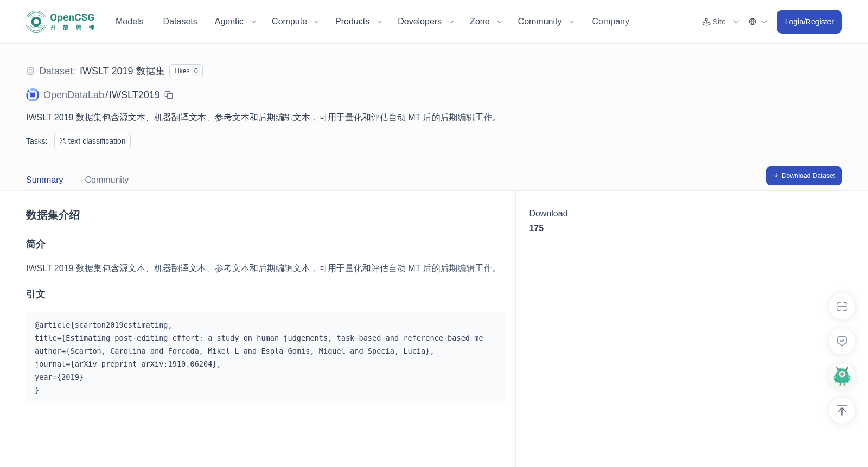
Task: Click the dataset database icon
Action: (30, 71)
